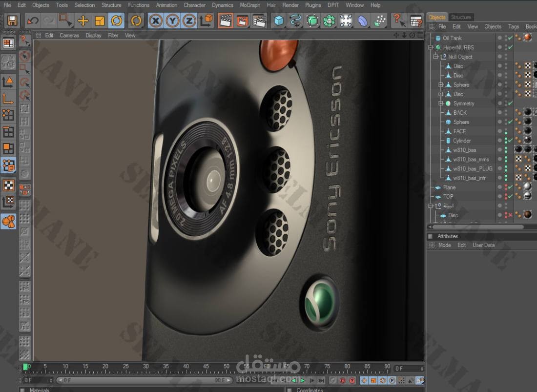Add a Cube primitive object
Viewport: 537px width, 392px height.
pyautogui.click(x=279, y=21)
